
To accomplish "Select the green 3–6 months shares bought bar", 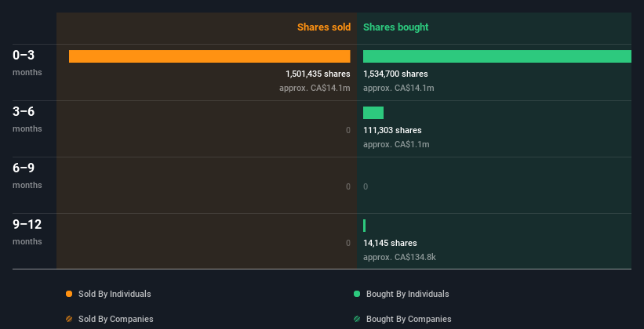I will coord(373,113).
